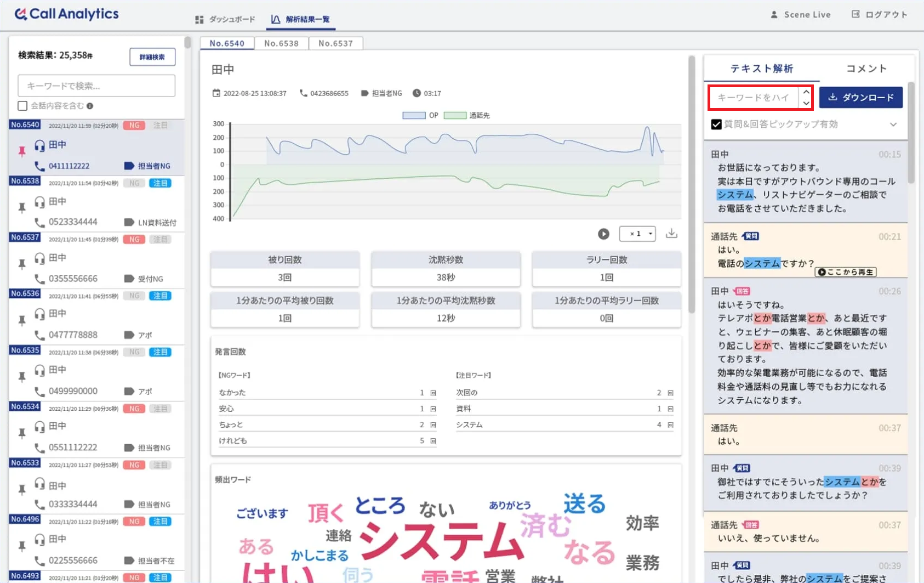Select the call row with 0333334444
The image size is (924, 583).
[x=96, y=485]
